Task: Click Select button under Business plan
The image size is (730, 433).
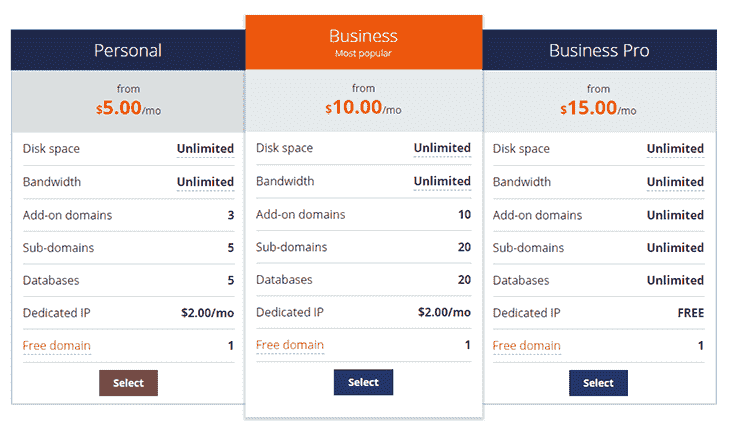Action: [363, 382]
